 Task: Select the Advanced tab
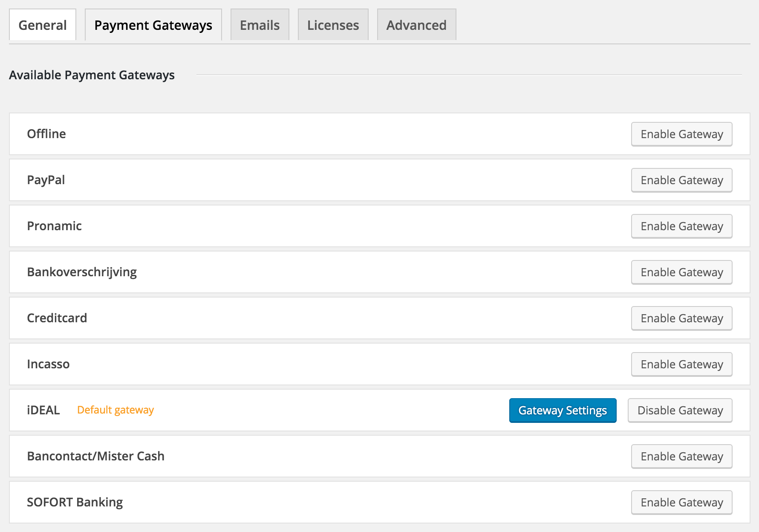tap(417, 25)
